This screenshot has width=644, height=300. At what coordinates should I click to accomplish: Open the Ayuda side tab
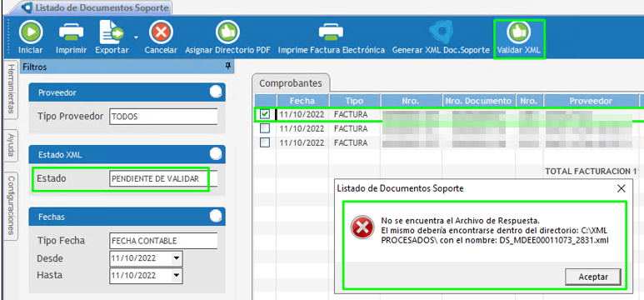tap(11, 145)
